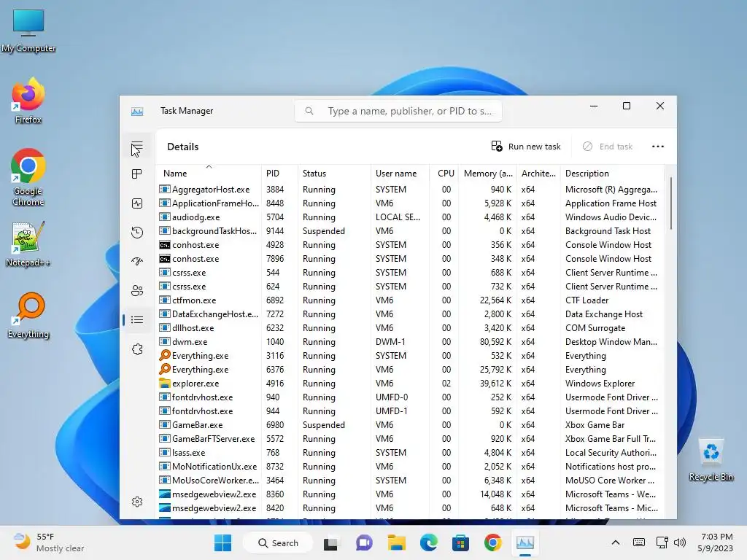Click the volume speaker tray icon
The height and width of the screenshot is (560, 747).
tap(680, 542)
